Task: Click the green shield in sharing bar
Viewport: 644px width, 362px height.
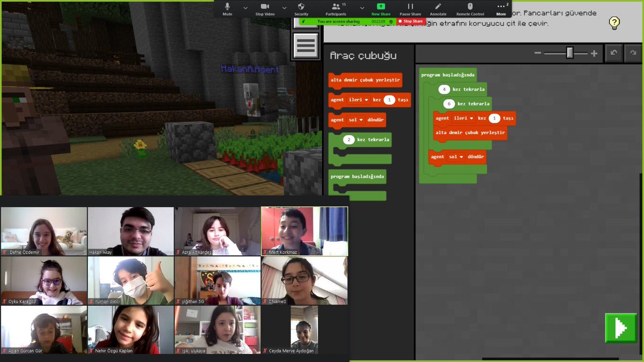Action: pyautogui.click(x=391, y=21)
